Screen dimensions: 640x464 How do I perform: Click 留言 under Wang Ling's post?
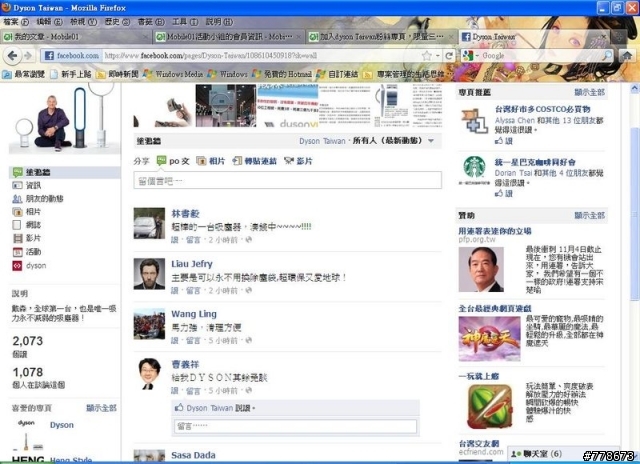click(x=193, y=340)
